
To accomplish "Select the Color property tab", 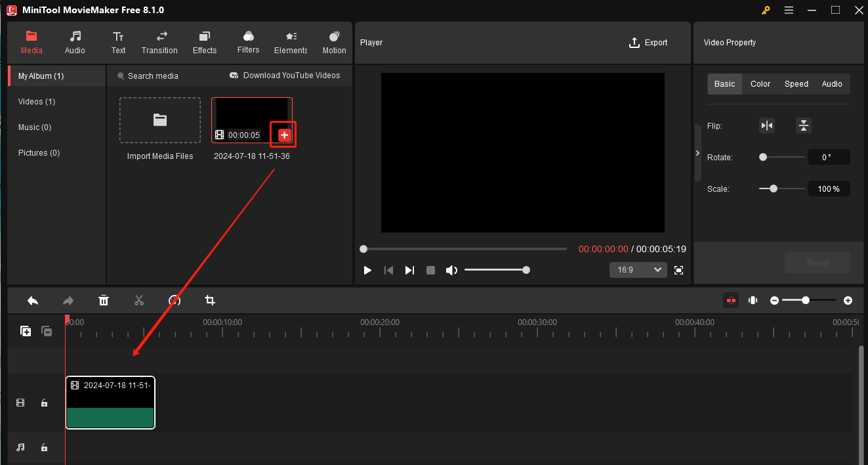I will pos(760,84).
